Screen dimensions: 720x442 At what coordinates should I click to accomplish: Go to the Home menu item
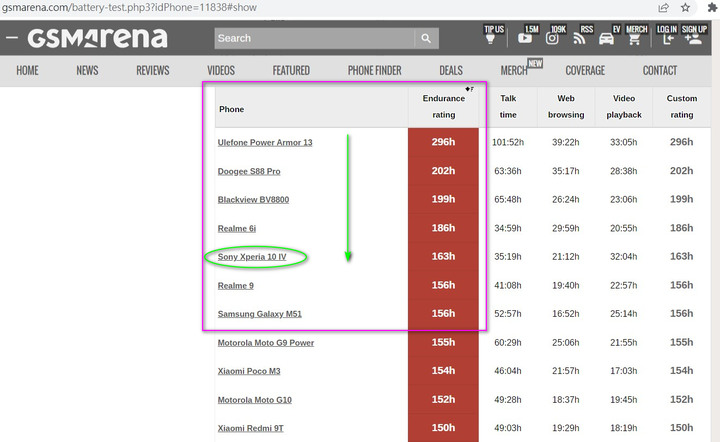coord(28,70)
